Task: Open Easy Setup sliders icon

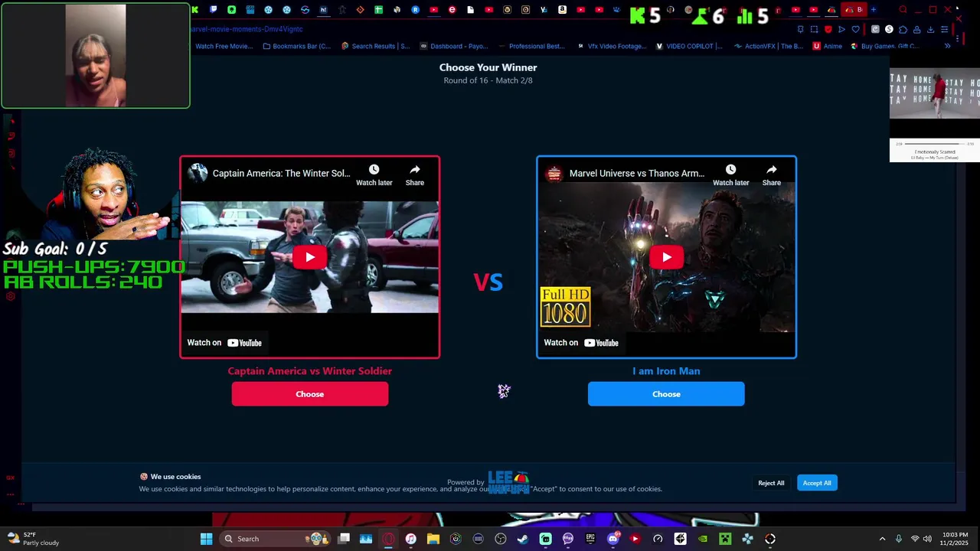Action: [x=944, y=29]
